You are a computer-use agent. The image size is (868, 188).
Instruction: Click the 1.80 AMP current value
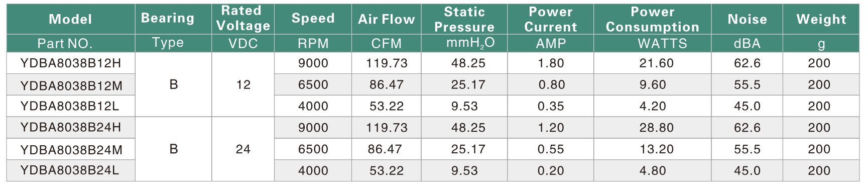pyautogui.click(x=551, y=63)
